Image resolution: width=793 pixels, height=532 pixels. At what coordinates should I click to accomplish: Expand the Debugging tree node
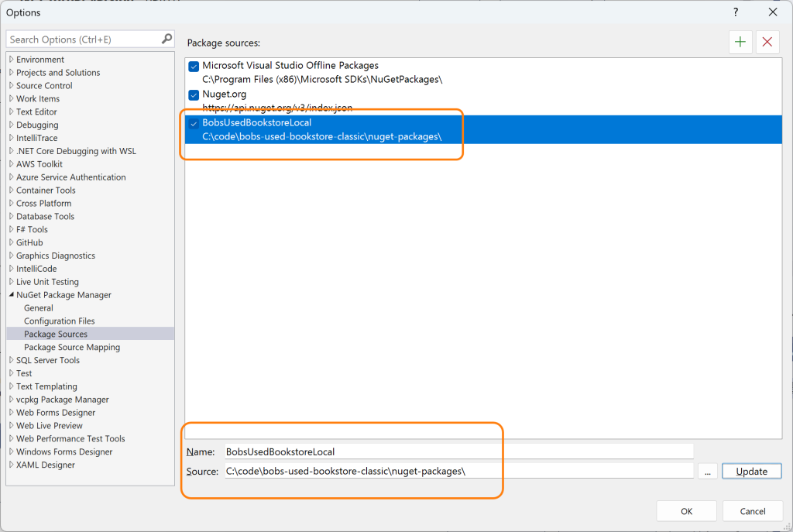tap(12, 125)
